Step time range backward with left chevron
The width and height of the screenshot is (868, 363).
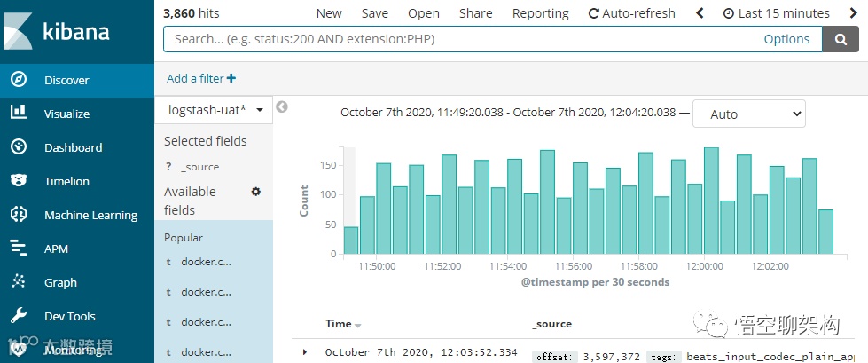tap(700, 13)
